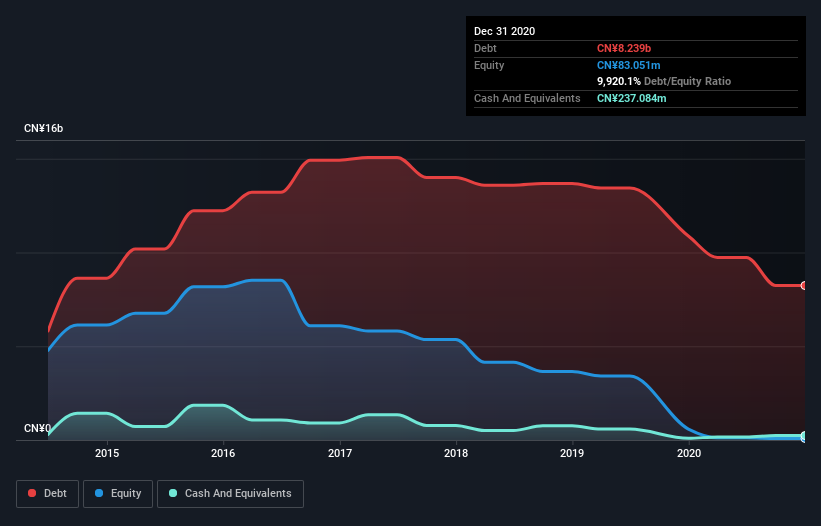Click the 9,920.1% Debt/Equity Ratio text
This screenshot has height=526, width=821.
click(664, 81)
